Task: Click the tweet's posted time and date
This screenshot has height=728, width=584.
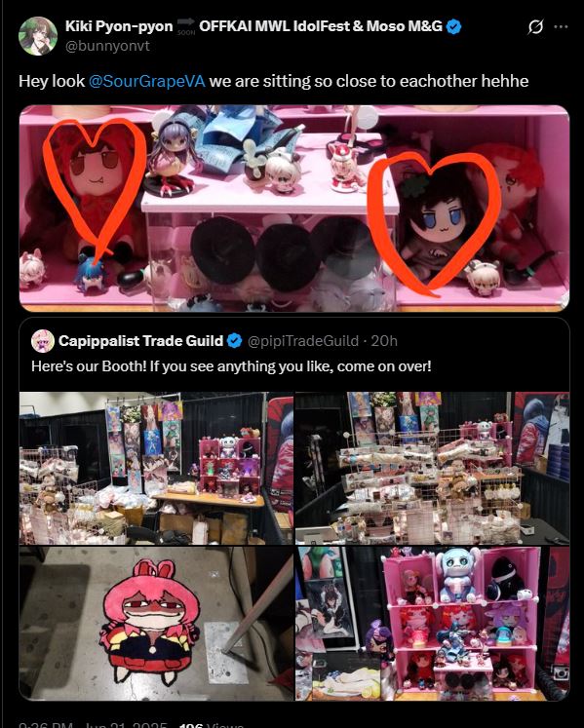Action: 93,725
